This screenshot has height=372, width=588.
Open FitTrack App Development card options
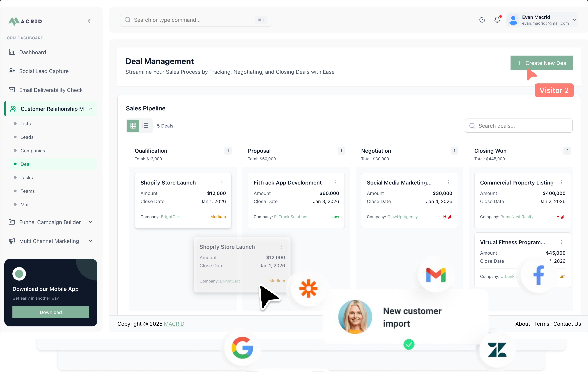coord(335,182)
